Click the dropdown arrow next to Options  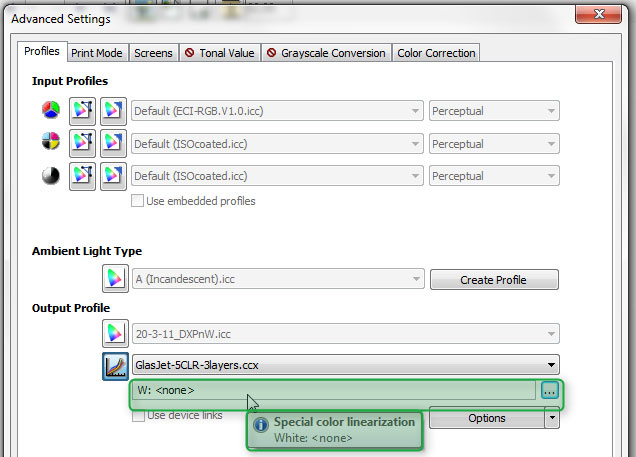coord(551,418)
